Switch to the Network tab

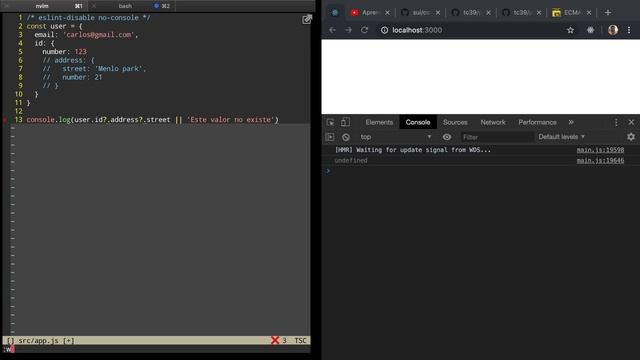[493, 122]
